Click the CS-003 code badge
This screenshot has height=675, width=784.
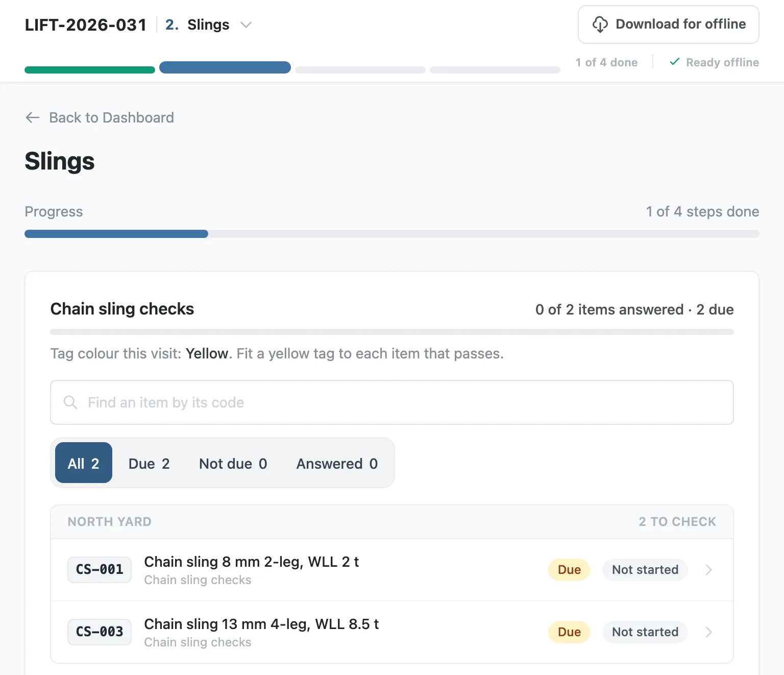pos(100,632)
